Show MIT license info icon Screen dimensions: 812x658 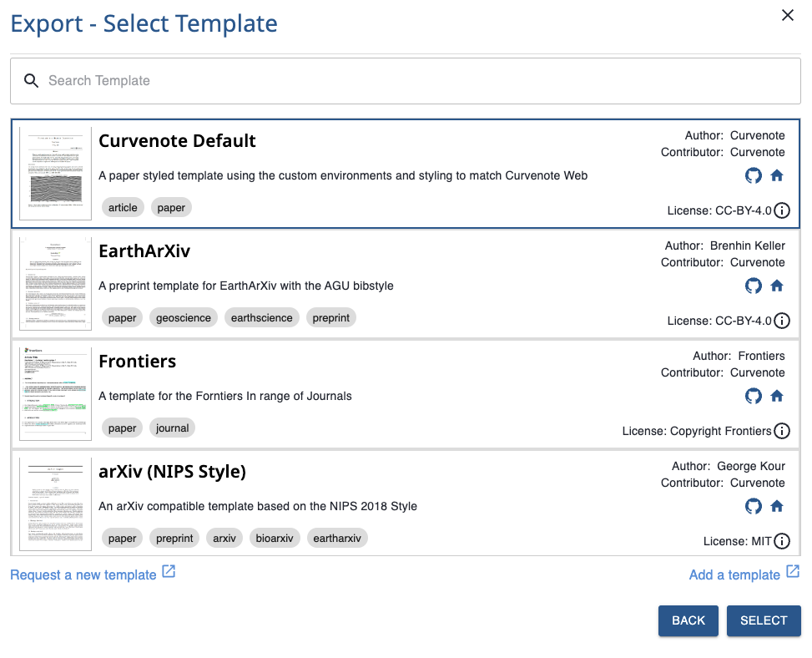click(782, 541)
